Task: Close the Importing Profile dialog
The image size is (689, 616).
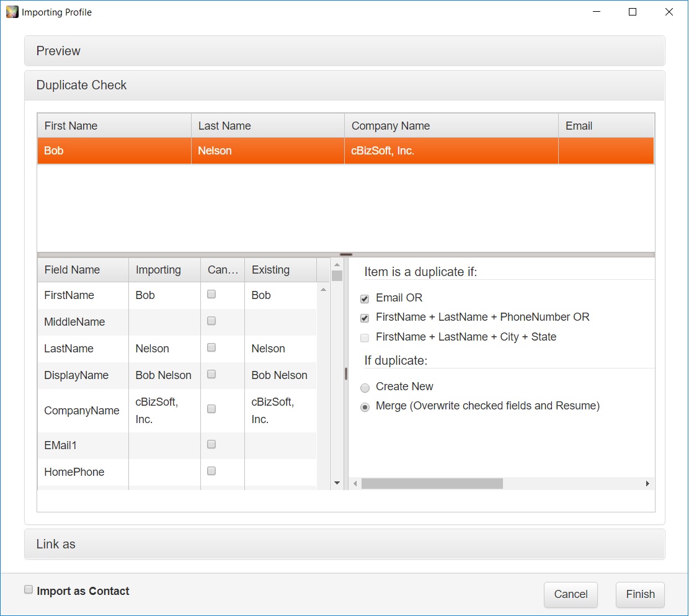Action: click(x=669, y=12)
